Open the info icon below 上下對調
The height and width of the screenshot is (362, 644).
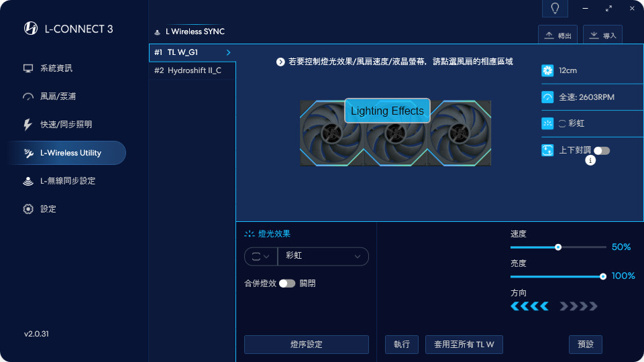pos(590,160)
